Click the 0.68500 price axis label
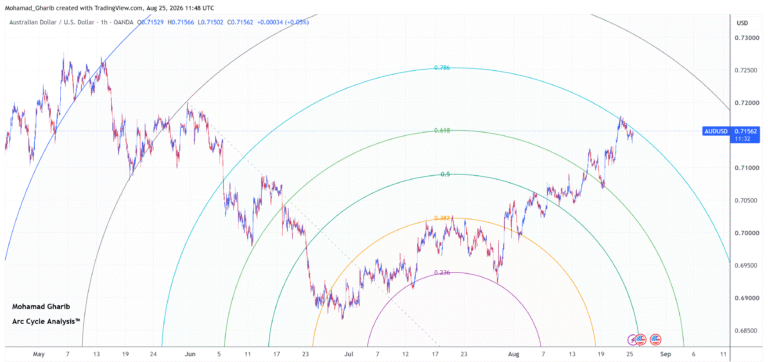The height and width of the screenshot is (362, 768). 745,331
